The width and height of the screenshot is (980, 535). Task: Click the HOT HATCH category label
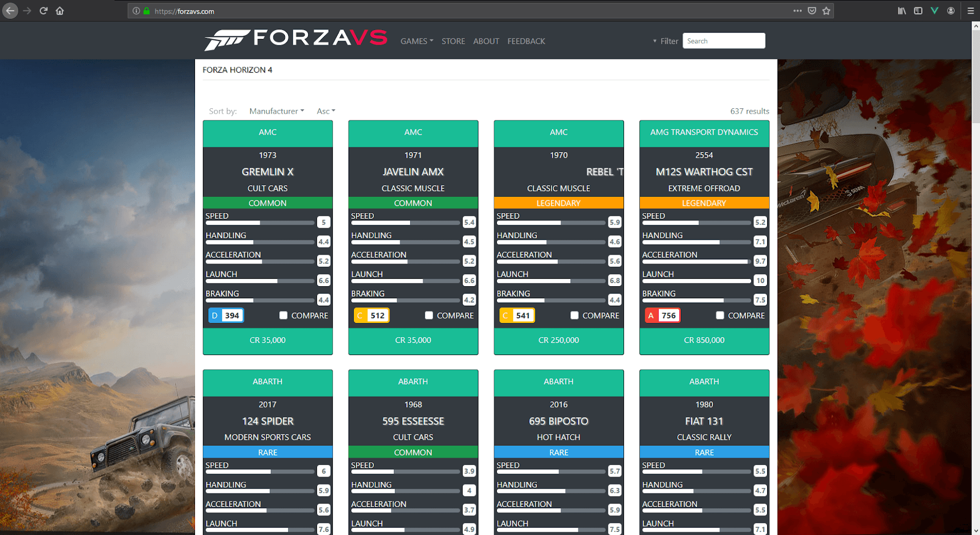click(559, 438)
